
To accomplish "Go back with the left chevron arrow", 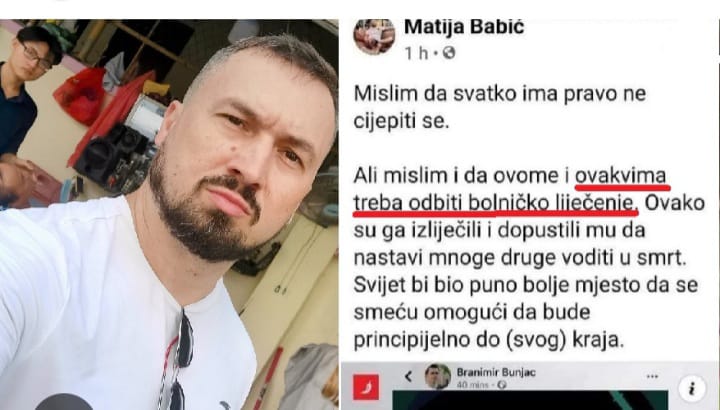I will (x=408, y=377).
